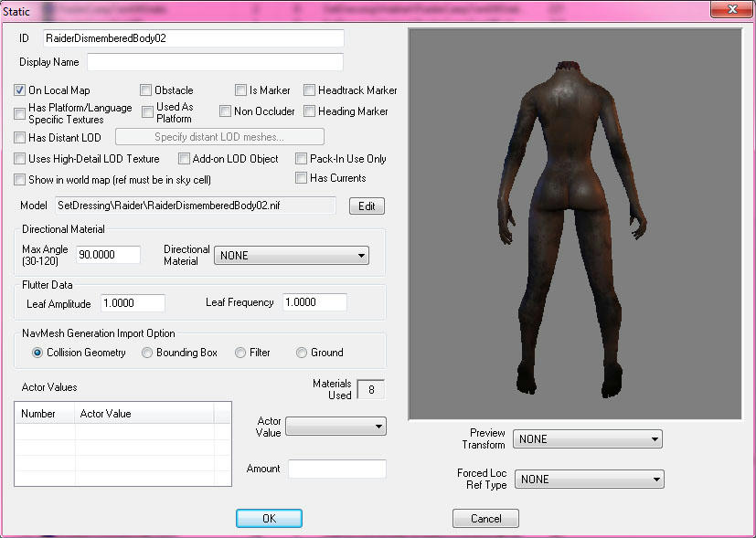Click the ID text field
756x538 pixels.
coord(194,38)
